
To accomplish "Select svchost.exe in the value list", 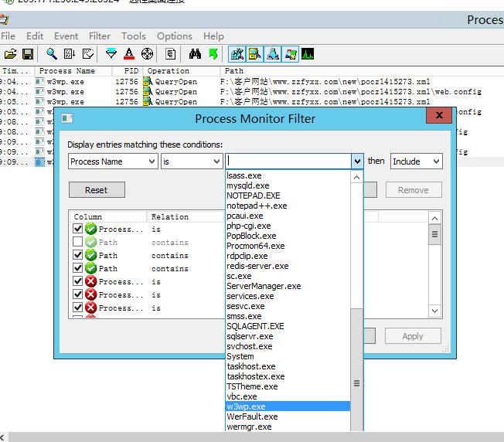I will (288, 346).
